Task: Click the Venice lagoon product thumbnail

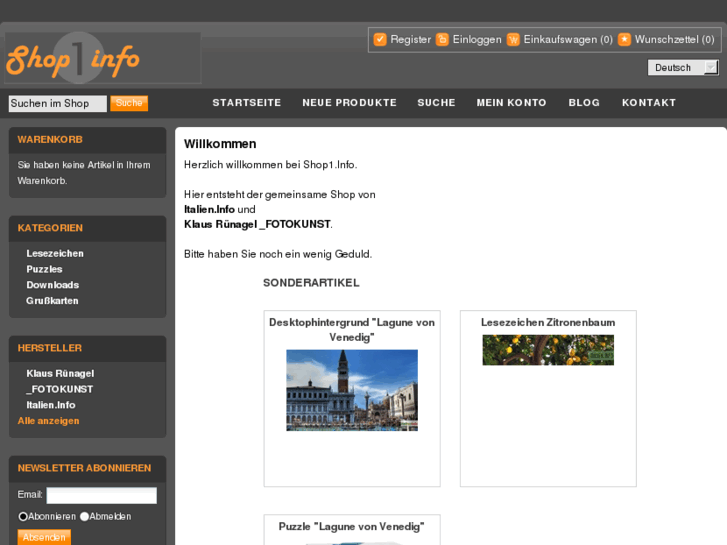Action: [352, 390]
